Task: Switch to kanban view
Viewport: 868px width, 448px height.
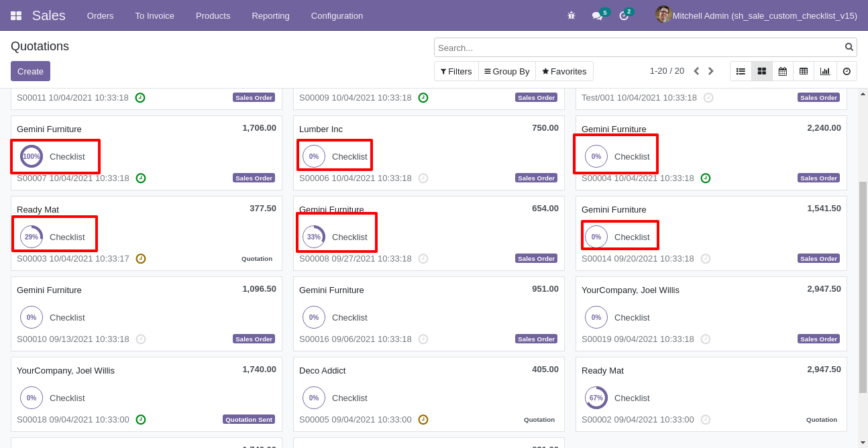Action: tap(762, 71)
